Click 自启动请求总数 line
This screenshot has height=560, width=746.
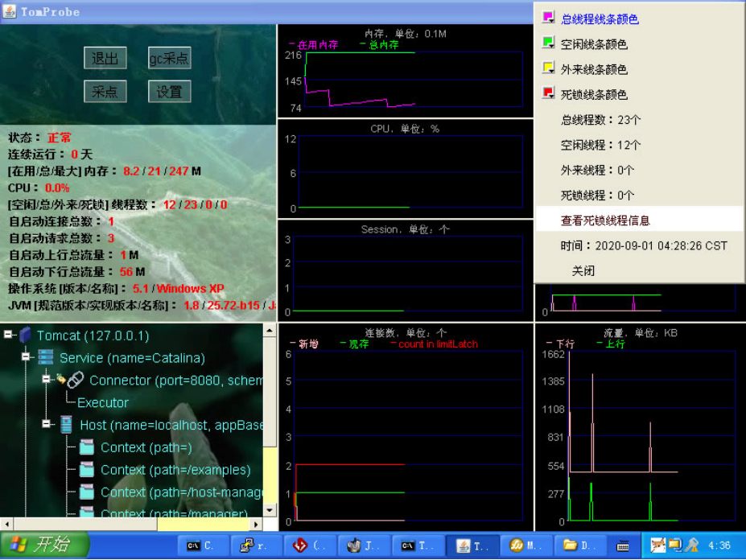pyautogui.click(x=61, y=238)
